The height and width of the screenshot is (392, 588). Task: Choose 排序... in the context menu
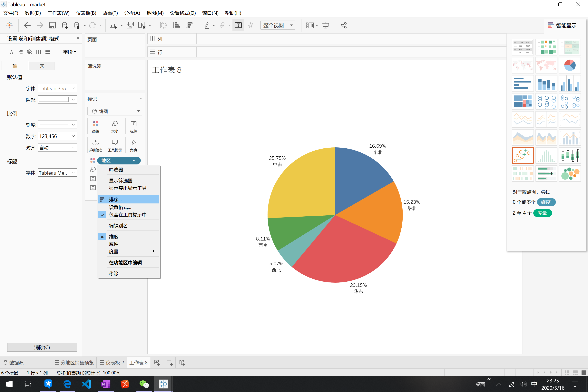[x=115, y=200]
